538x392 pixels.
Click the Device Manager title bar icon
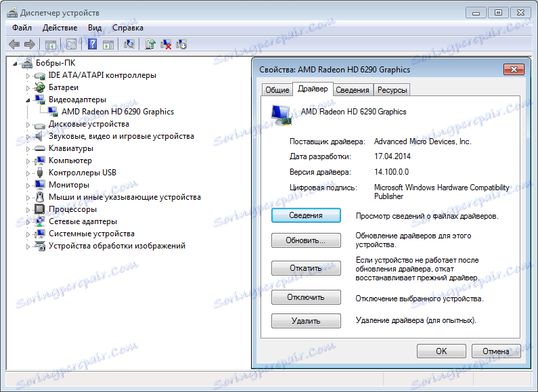12,13
